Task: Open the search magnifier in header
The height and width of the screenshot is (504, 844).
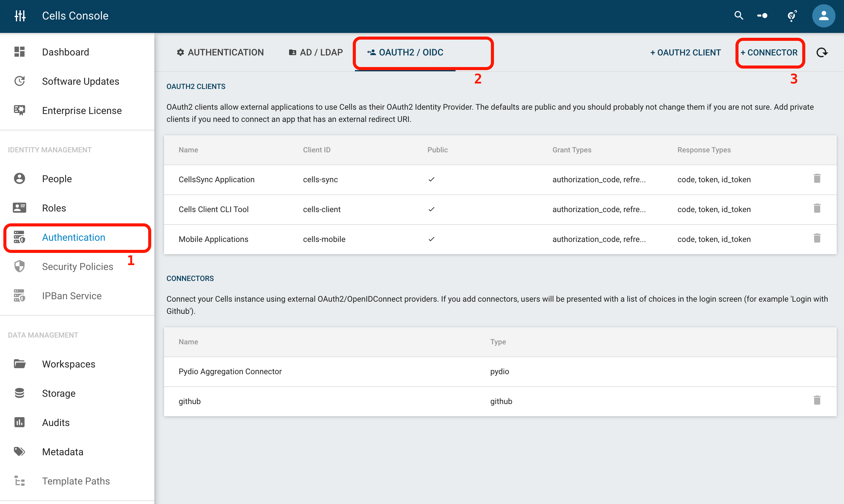Action: point(739,16)
